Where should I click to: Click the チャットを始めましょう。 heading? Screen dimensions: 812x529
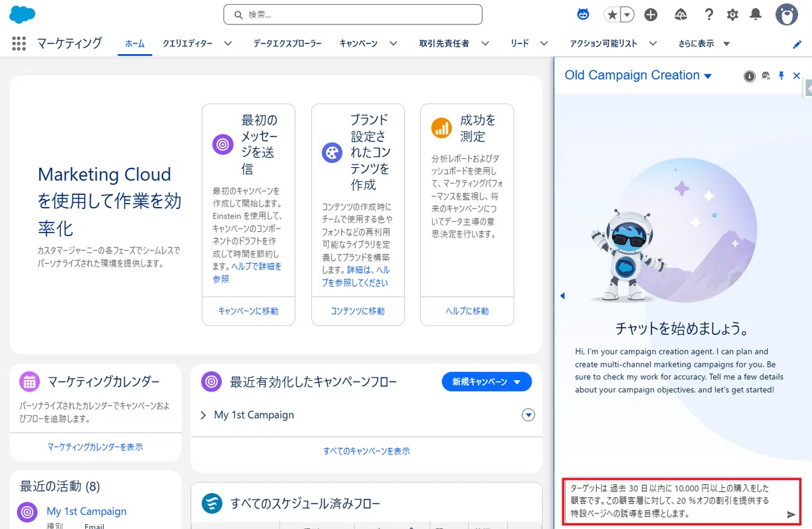682,329
